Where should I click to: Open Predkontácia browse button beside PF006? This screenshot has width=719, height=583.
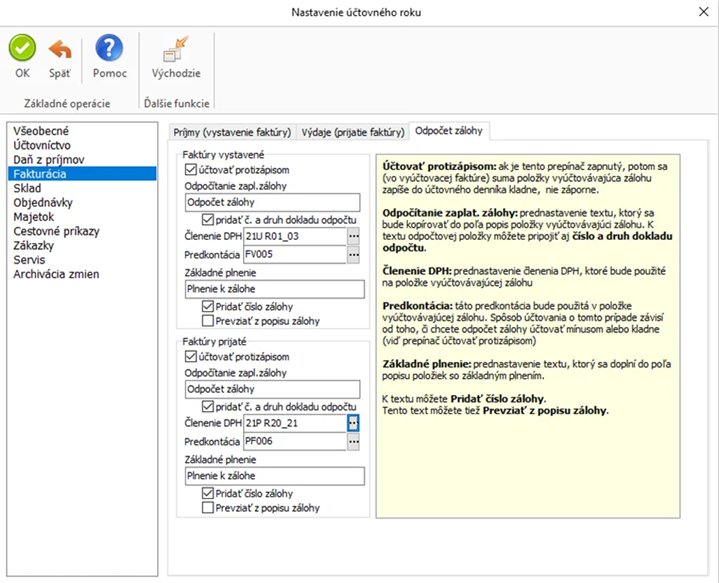point(353,441)
